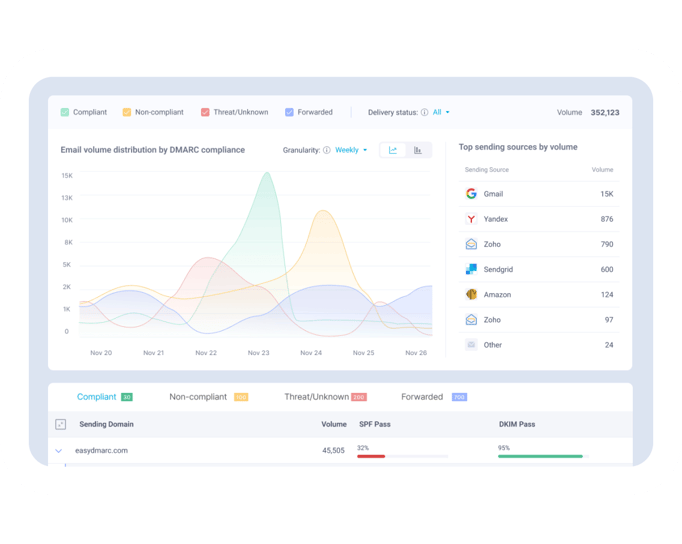Click the Yandex source name

click(x=495, y=219)
